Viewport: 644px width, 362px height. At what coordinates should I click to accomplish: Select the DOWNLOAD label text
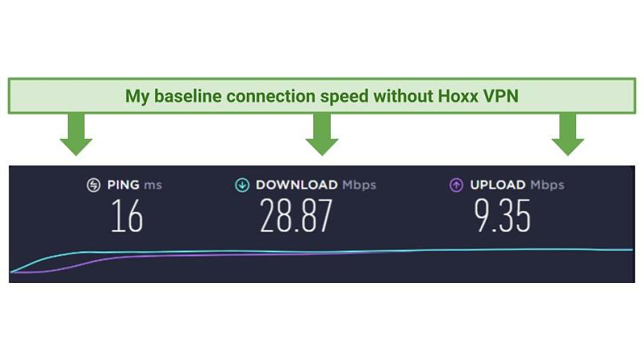(296, 185)
